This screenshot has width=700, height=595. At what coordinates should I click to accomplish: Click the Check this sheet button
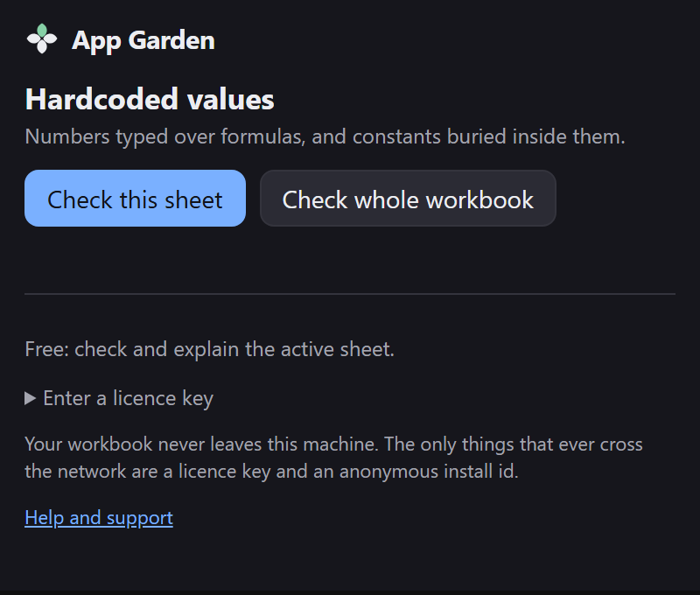pyautogui.click(x=135, y=198)
